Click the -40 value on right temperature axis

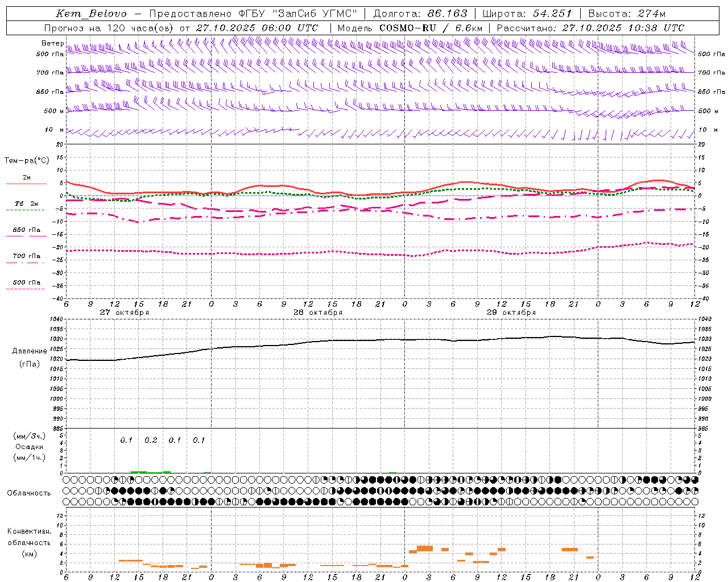(x=703, y=299)
